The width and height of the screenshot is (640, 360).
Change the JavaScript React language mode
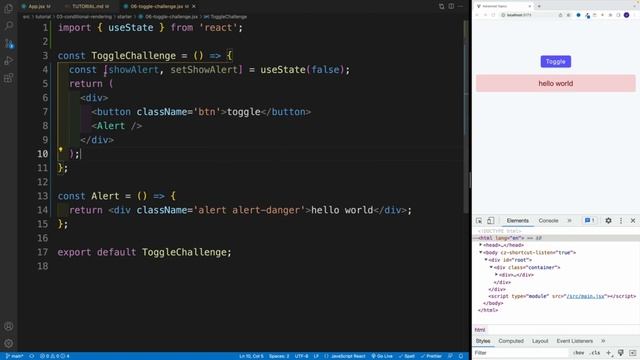tap(345, 356)
